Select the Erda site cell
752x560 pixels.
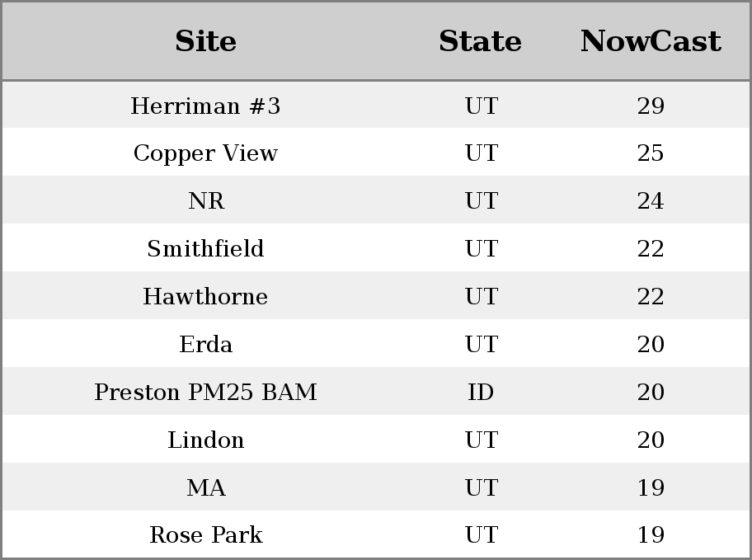click(205, 345)
